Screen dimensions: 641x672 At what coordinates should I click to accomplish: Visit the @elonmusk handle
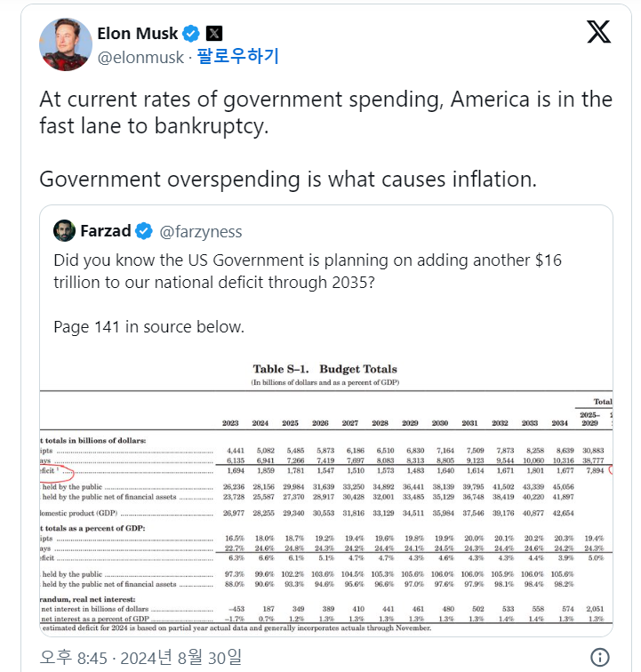click(140, 58)
